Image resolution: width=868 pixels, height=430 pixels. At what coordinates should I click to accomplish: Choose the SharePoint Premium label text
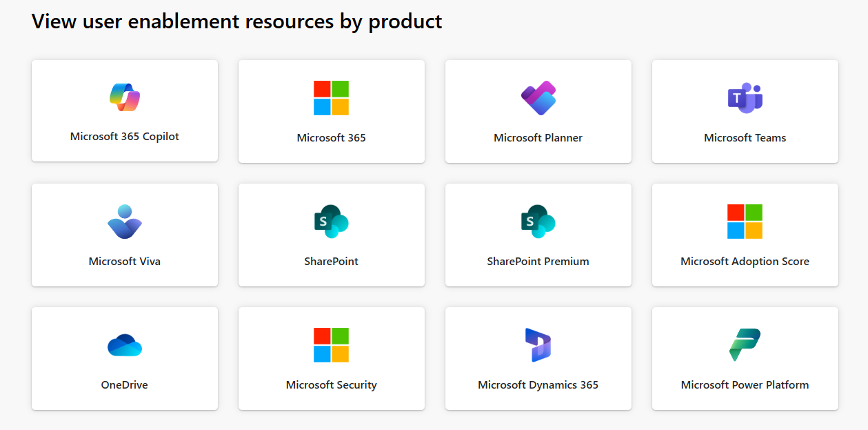pyautogui.click(x=538, y=261)
